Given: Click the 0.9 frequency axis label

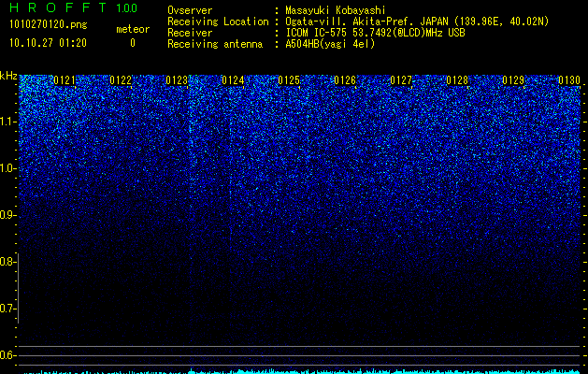Looking at the screenshot, I should 7,215.
